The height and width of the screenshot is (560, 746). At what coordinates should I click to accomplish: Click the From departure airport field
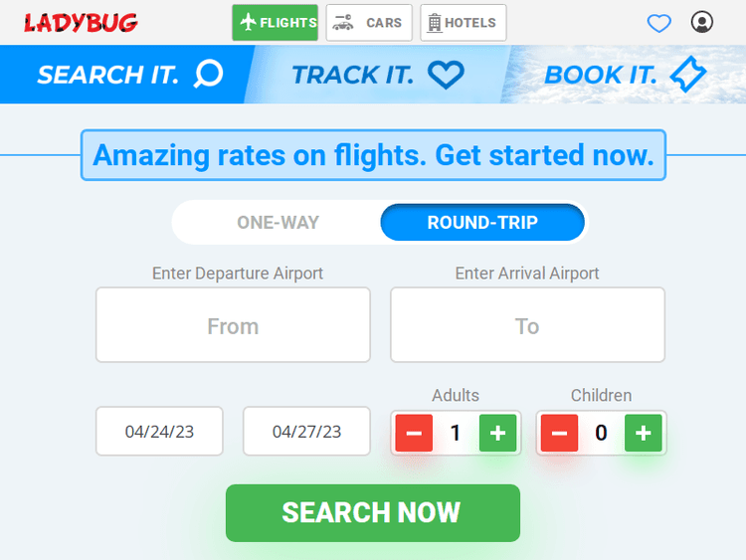point(233,326)
